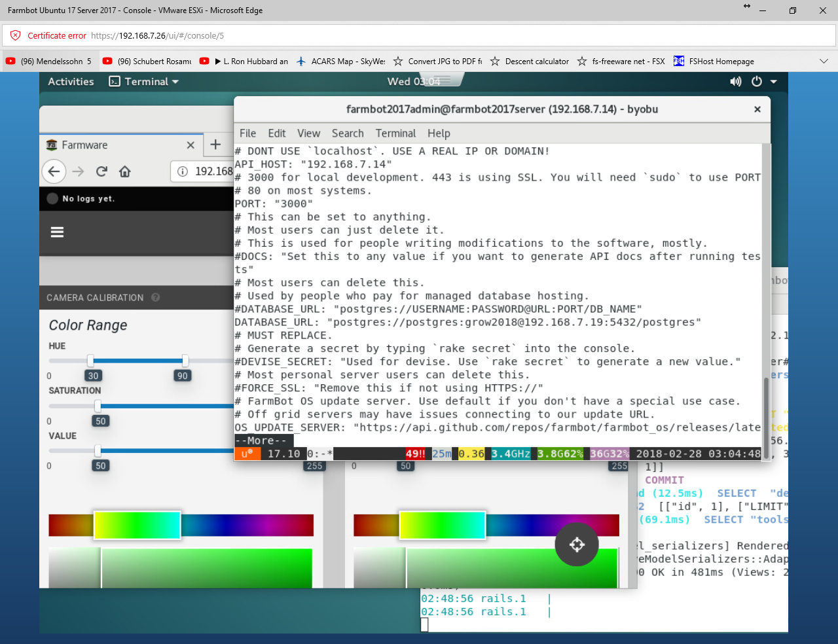The image size is (838, 644).
Task: Click the round crosshair move button
Action: [577, 544]
